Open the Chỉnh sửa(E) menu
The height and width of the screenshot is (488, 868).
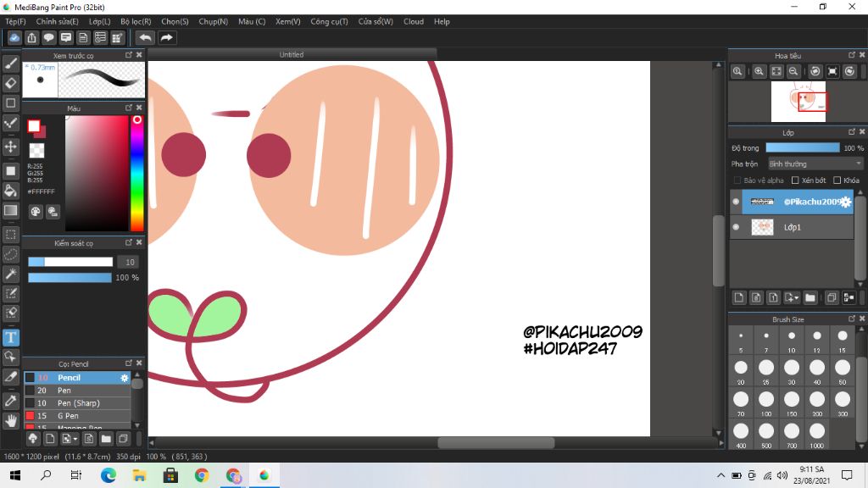tap(57, 21)
